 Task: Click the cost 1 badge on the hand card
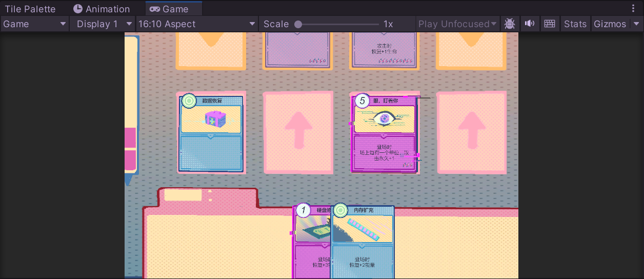[304, 210]
